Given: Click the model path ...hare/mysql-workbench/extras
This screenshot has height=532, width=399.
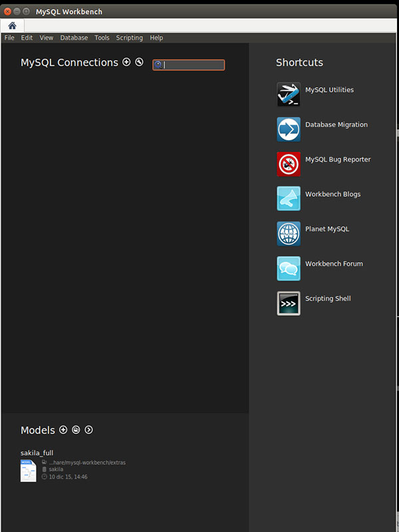Looking at the screenshot, I should coord(87,462).
